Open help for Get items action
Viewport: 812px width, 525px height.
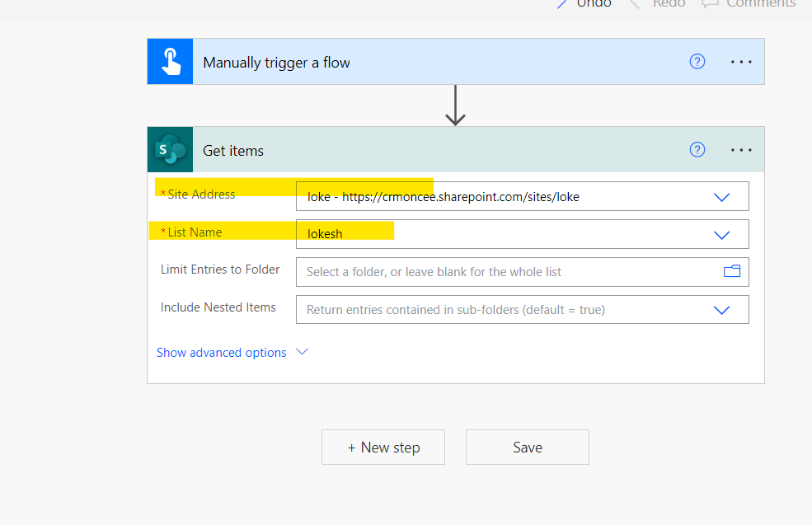[697, 150]
